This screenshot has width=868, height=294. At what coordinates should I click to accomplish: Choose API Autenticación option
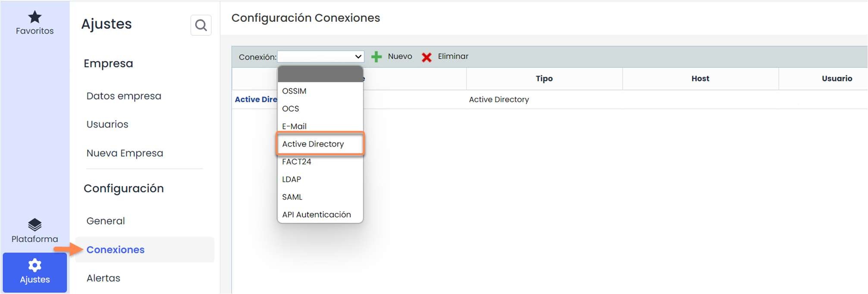[x=316, y=215]
